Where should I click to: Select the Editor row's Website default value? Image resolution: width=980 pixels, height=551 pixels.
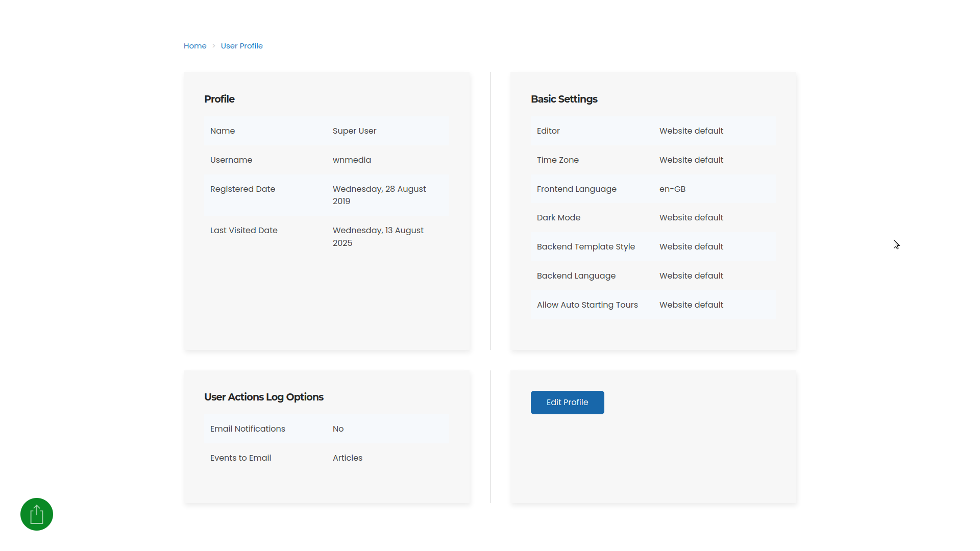(x=691, y=131)
